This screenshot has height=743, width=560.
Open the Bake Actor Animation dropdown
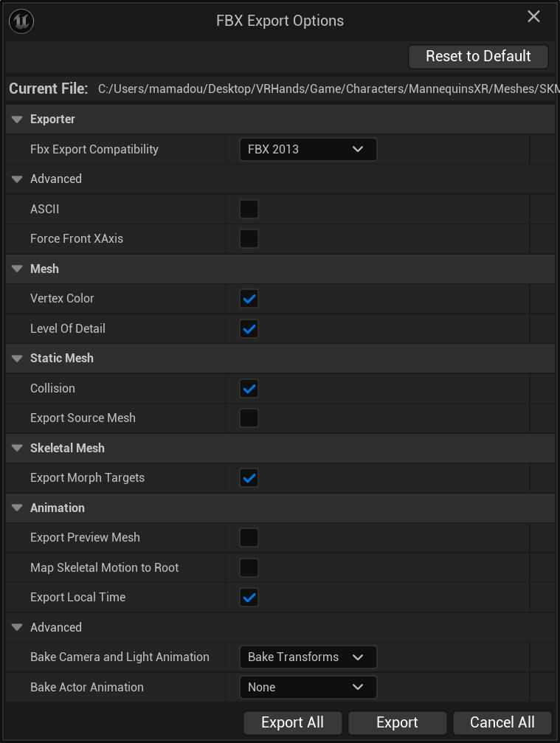click(308, 687)
